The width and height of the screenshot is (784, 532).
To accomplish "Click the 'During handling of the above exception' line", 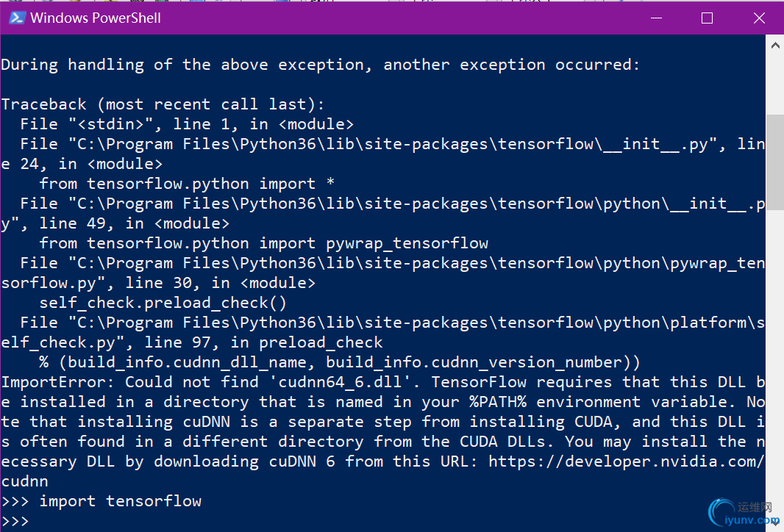I will coord(320,65).
